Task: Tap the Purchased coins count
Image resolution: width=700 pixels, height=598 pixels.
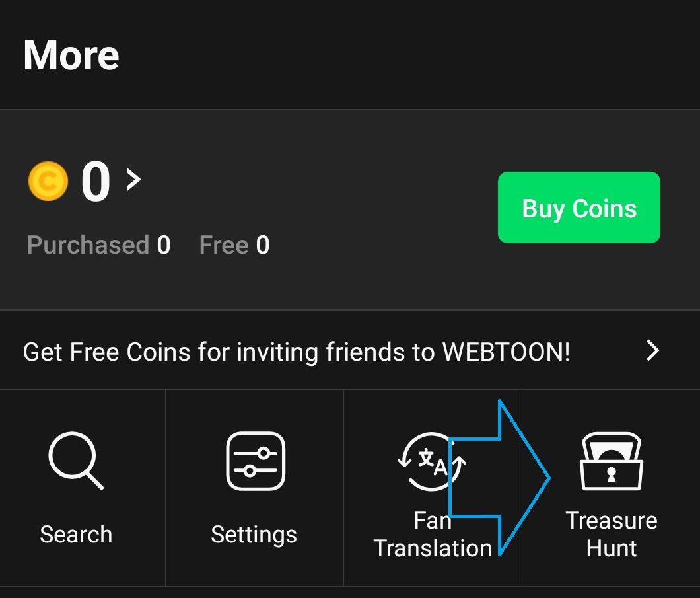Action: pyautogui.click(x=164, y=246)
